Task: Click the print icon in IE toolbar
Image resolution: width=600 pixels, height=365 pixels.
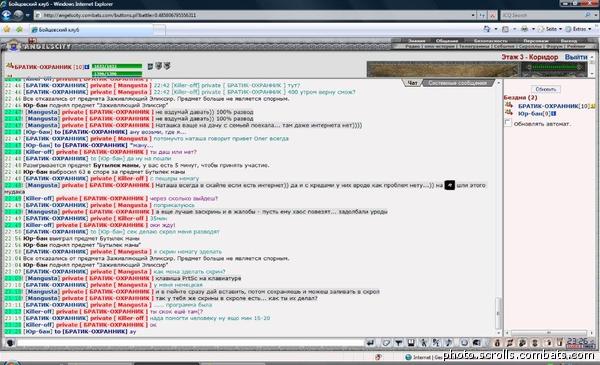Action: [x=524, y=29]
